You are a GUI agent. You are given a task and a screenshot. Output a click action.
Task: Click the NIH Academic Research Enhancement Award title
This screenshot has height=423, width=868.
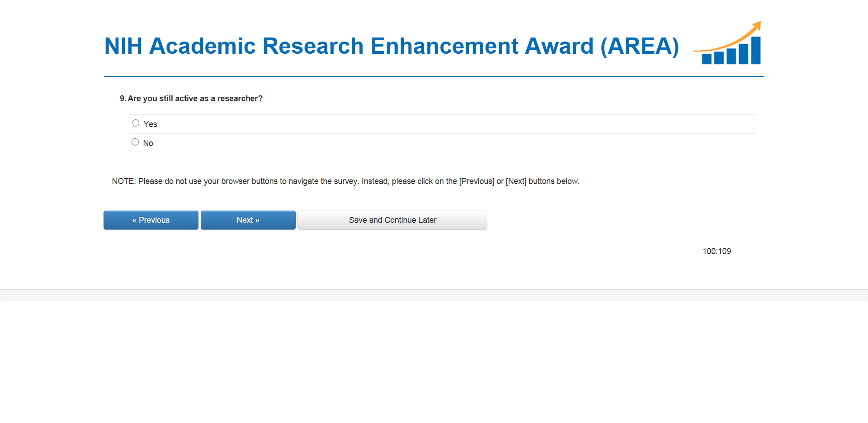[x=391, y=46]
